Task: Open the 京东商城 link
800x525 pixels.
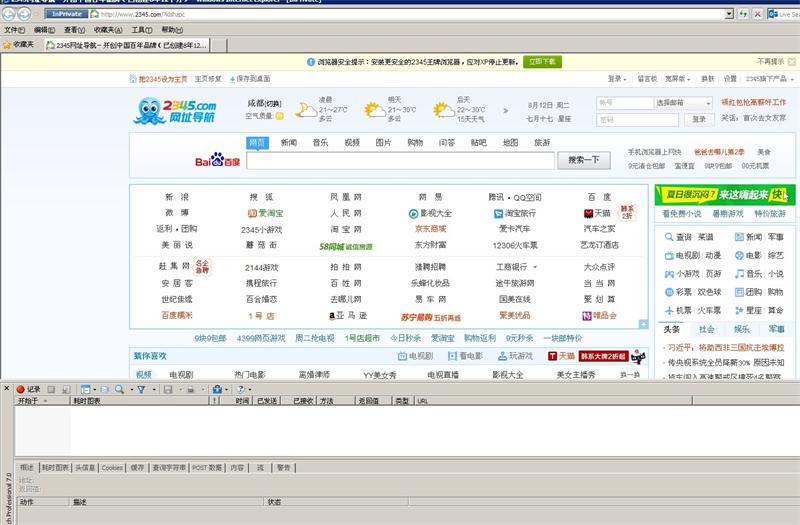Action: 431,229
